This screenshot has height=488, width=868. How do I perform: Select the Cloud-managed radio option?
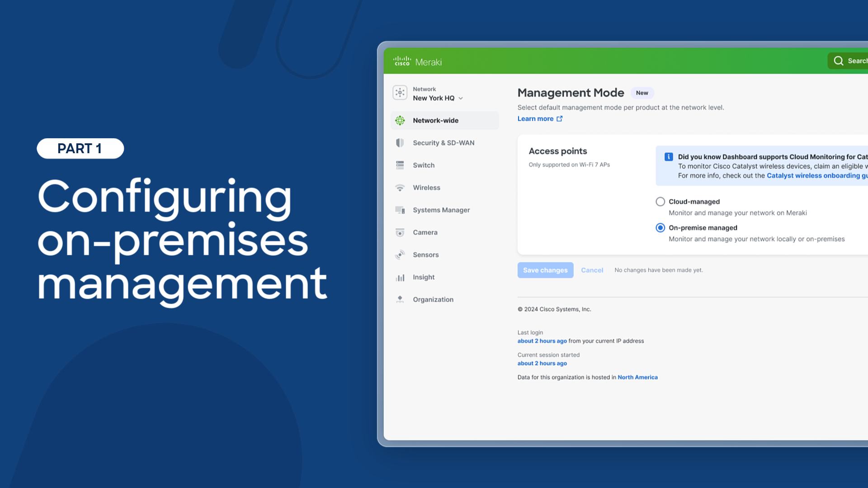[660, 202]
